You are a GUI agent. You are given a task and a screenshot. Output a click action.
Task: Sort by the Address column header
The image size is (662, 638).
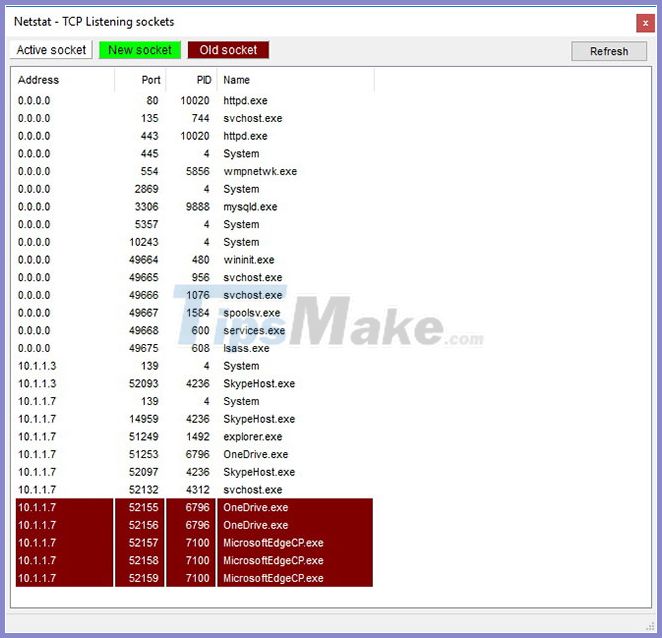(62, 80)
